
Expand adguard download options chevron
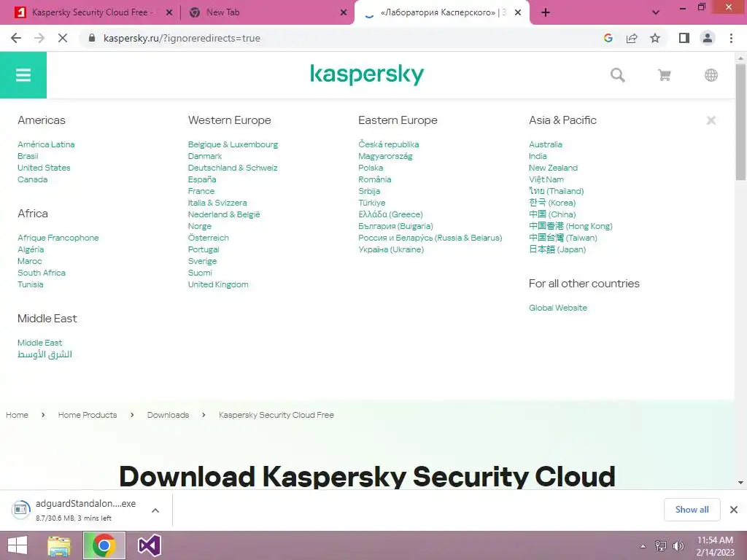pyautogui.click(x=155, y=510)
